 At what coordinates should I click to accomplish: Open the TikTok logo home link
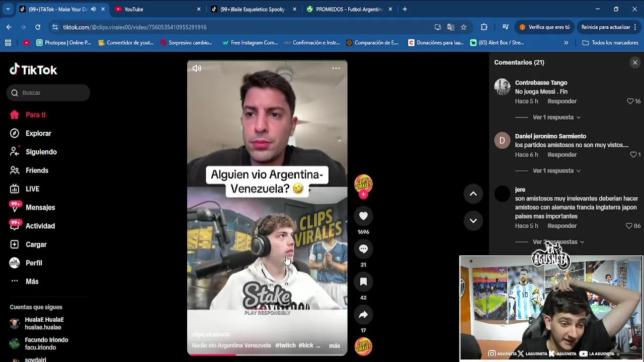click(33, 70)
